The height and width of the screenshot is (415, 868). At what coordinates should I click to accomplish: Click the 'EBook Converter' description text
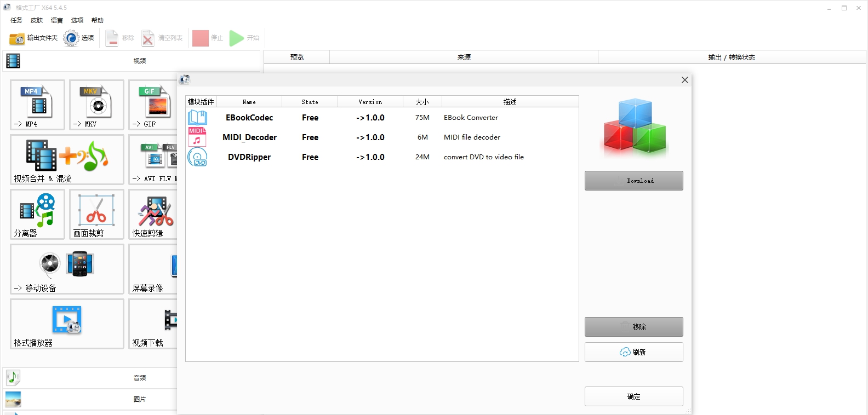(471, 118)
